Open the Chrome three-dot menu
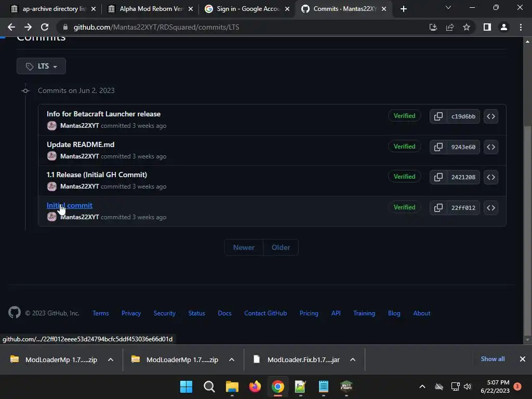The height and width of the screenshot is (399, 532). [x=521, y=27]
